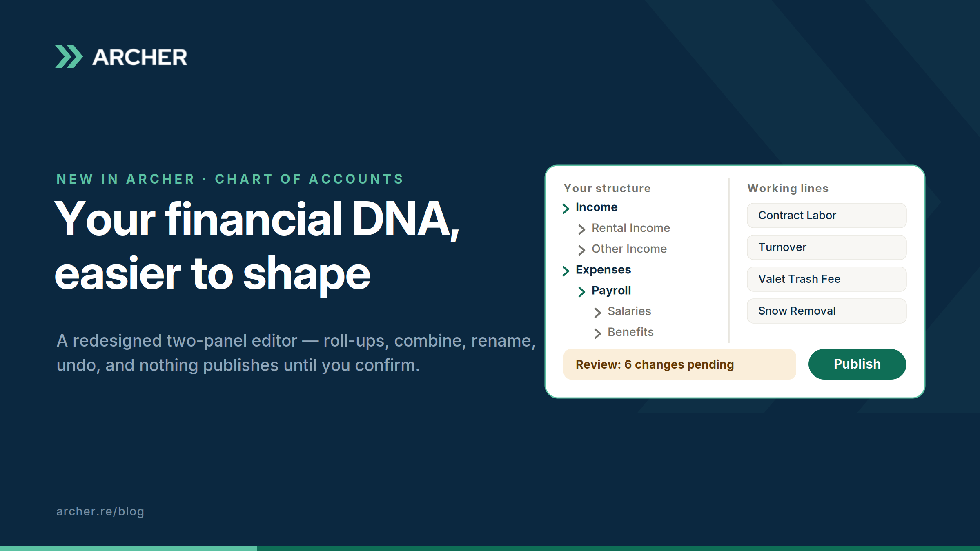The height and width of the screenshot is (551, 980).
Task: Open the archer.re/blog link
Action: click(100, 511)
